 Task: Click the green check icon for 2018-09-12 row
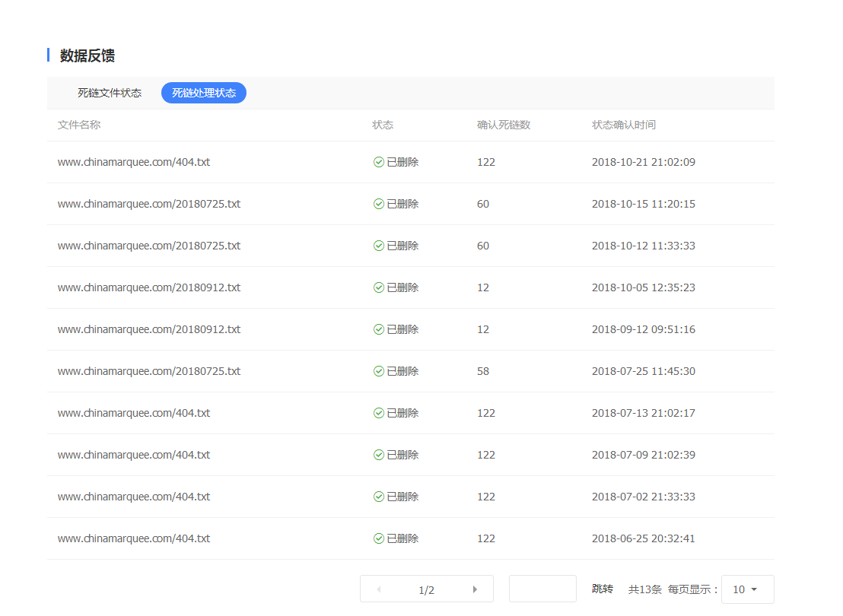(x=379, y=329)
